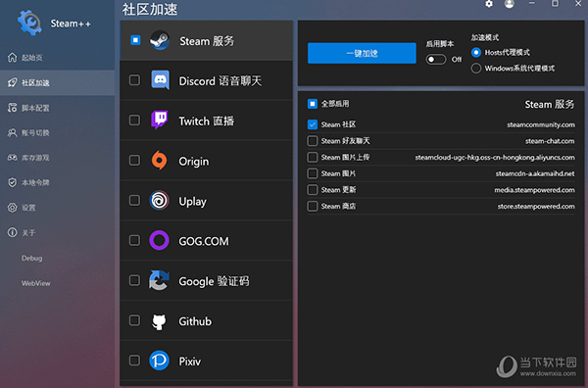Click the blue 一键加速 button
The image size is (588, 388).
click(362, 53)
